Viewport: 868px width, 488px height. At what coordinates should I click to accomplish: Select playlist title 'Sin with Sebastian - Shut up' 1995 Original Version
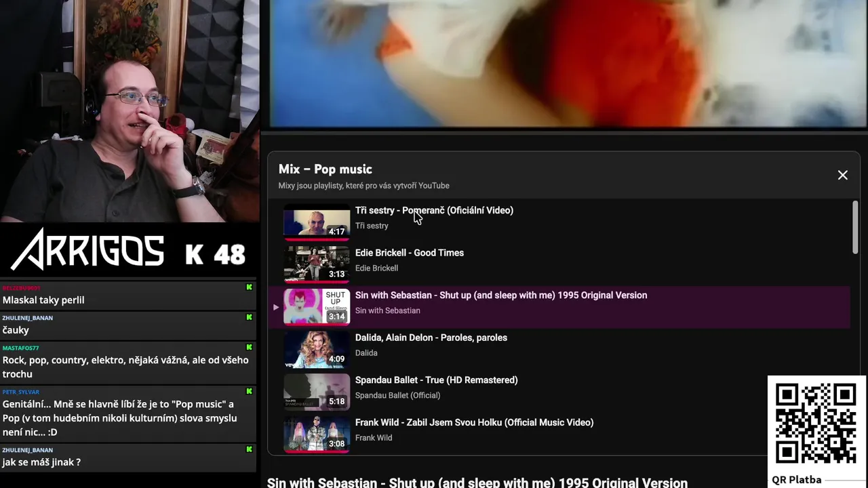(x=501, y=296)
